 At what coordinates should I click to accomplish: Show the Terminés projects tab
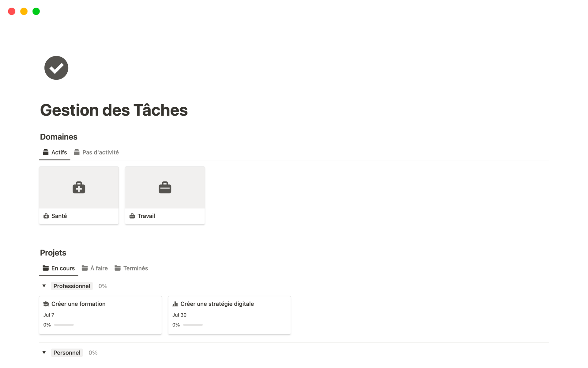[x=132, y=268]
